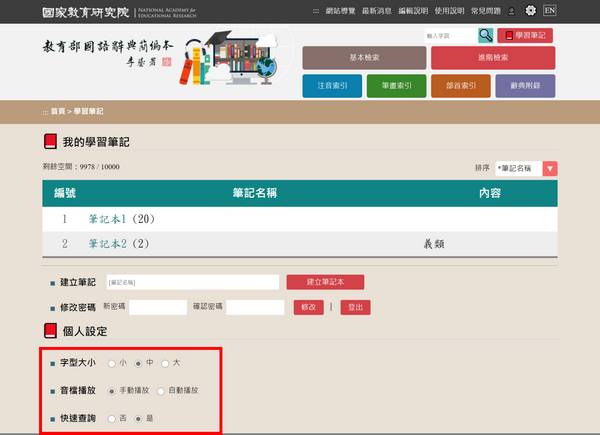The width and height of the screenshot is (600, 435).
Task: Click the member account icon in top bar
Action: click(512, 11)
